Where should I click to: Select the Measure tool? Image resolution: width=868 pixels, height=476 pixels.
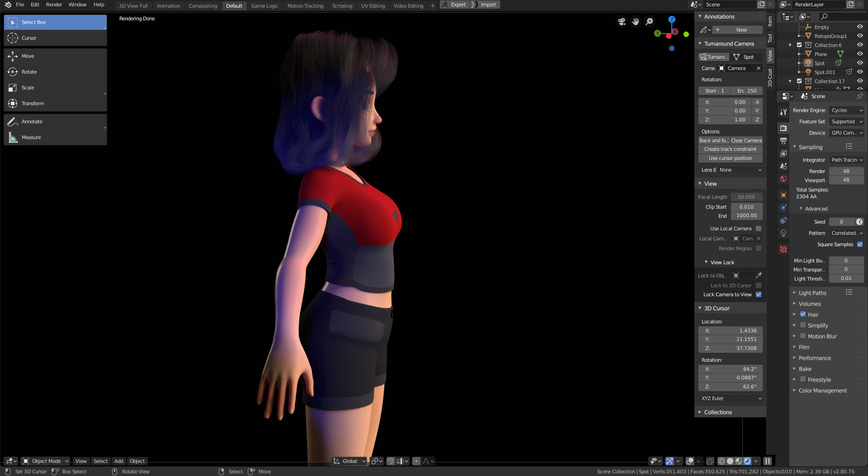coord(55,137)
